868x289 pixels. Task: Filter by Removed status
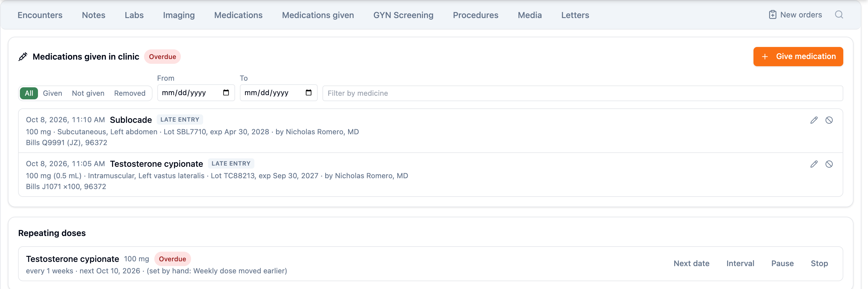tap(130, 93)
